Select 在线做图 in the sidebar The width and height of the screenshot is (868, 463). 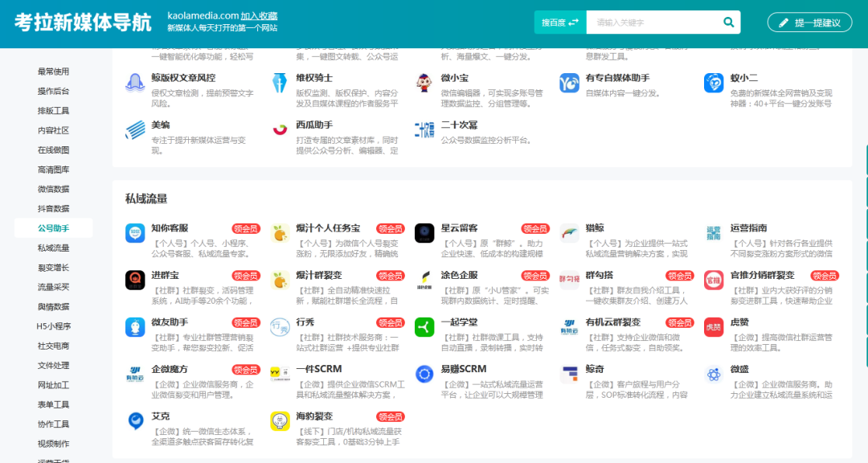[54, 150]
